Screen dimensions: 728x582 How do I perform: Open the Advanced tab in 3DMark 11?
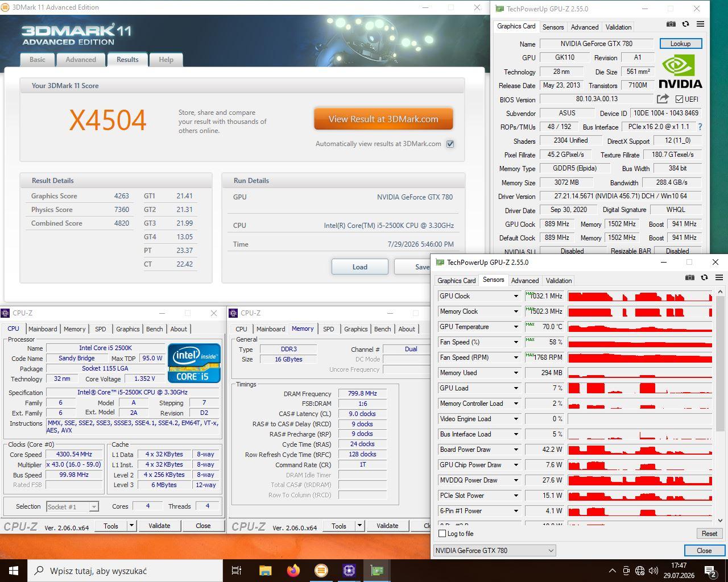tap(81, 60)
